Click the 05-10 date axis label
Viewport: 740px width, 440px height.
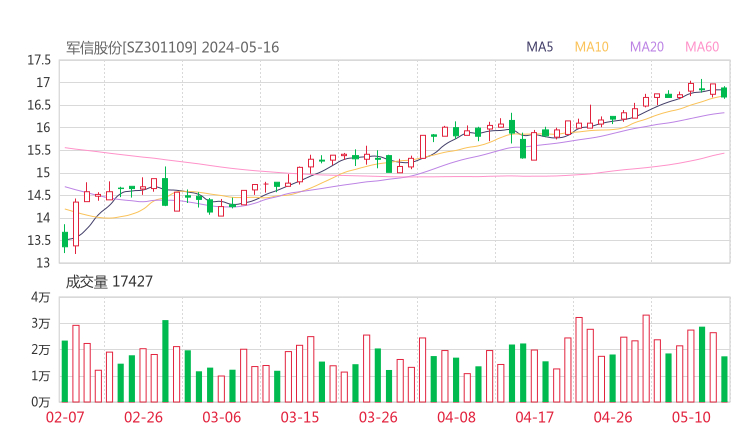(691, 417)
